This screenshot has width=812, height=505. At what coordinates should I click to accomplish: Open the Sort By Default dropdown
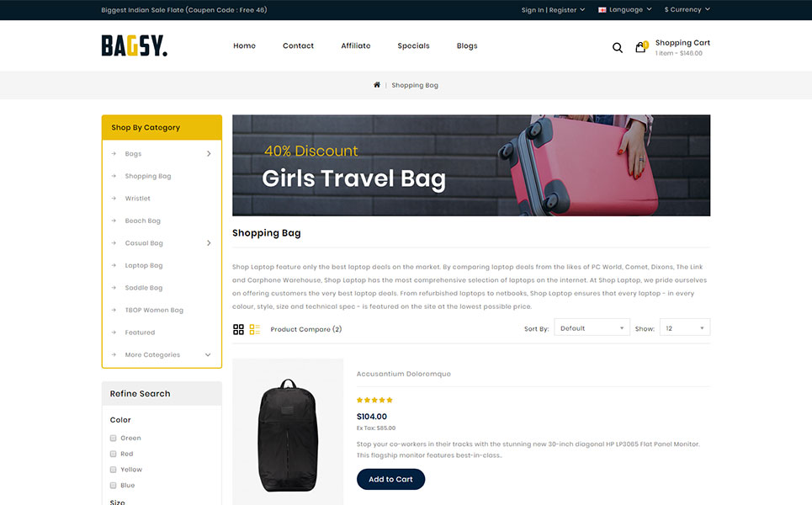[x=592, y=328]
